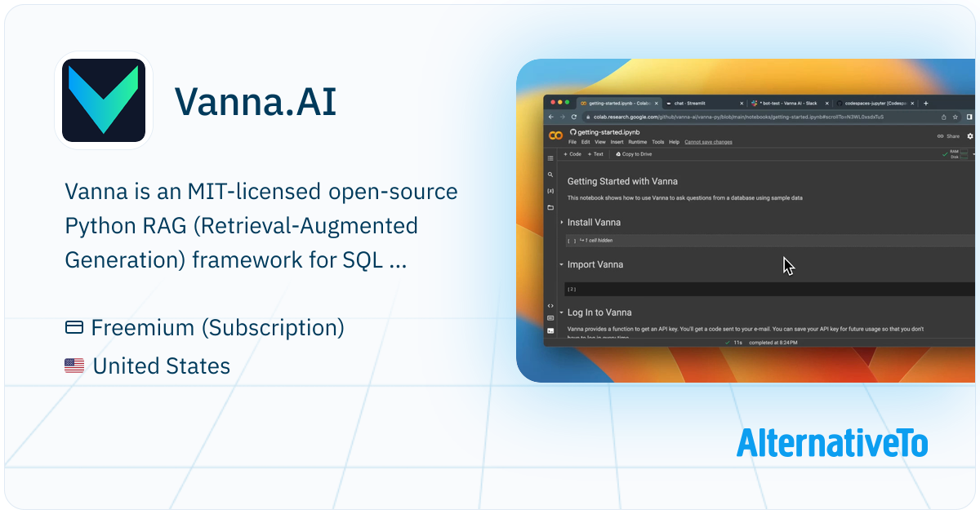Click the Vanna.AI logo icon
This screenshot has width=980, height=514.
point(104,100)
